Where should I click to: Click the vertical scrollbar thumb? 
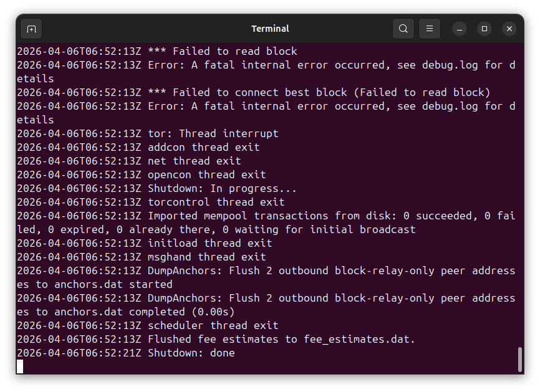pos(519,360)
